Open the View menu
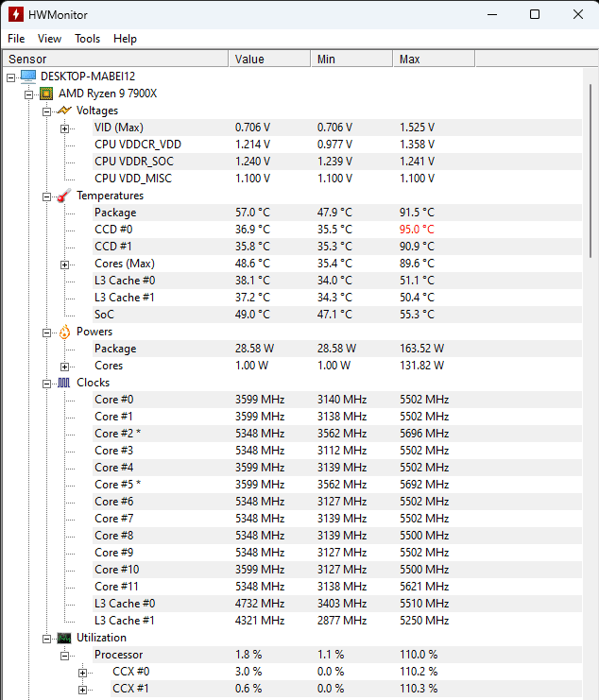This screenshot has height=700, width=599. pyautogui.click(x=49, y=39)
